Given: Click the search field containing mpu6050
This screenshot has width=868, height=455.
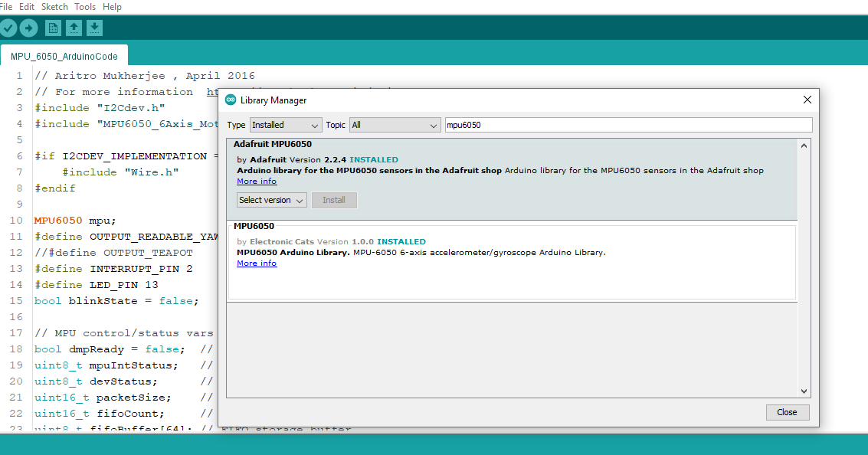Looking at the screenshot, I should 629,125.
